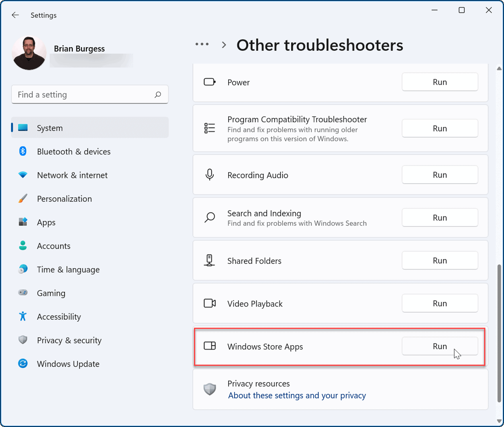Run the Video Playback troubleshooter
This screenshot has width=504, height=427.
(440, 303)
